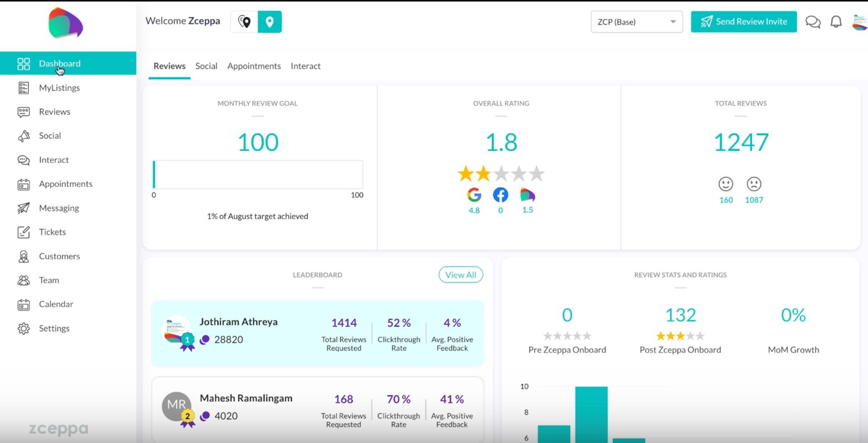Click the happy face positive reviews icon

coord(726,184)
